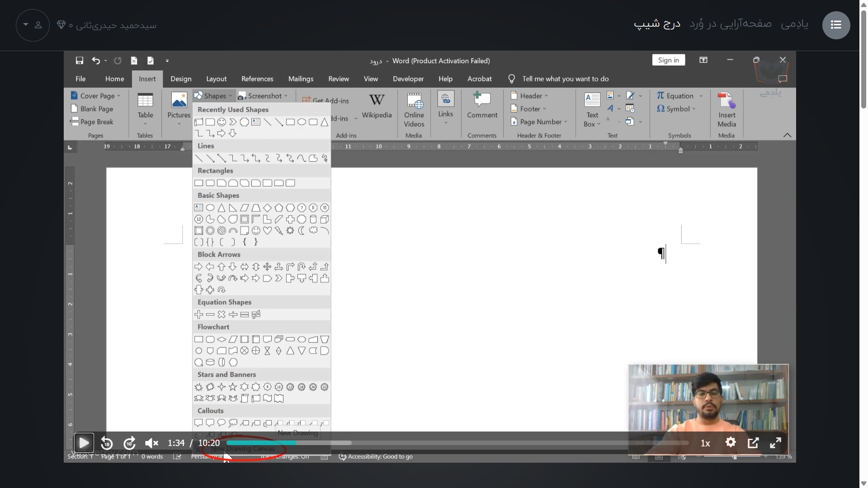Seek using the video progress bar
The width and height of the screenshot is (868, 488).
(x=452, y=443)
